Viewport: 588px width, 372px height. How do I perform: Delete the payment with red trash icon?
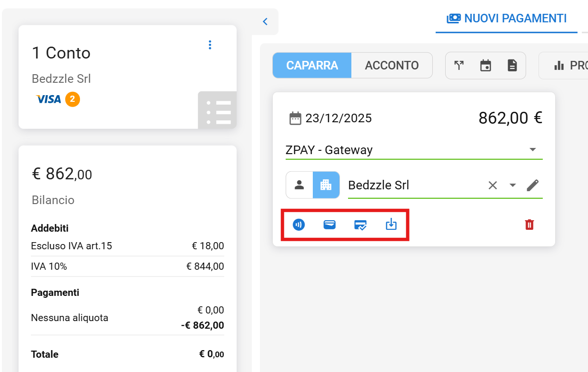click(529, 225)
